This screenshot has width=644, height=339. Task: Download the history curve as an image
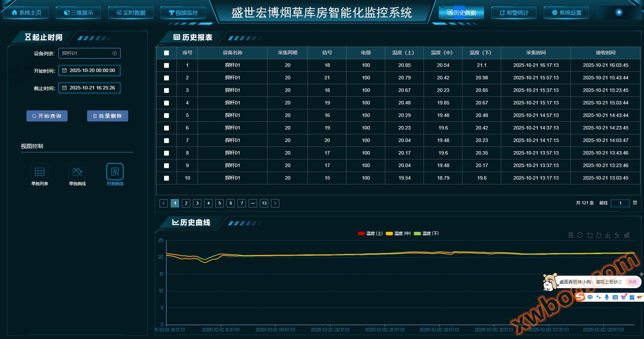coord(608,235)
